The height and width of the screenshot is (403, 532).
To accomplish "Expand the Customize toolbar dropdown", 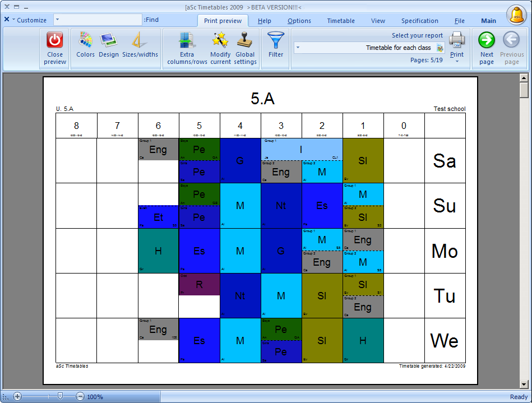I will click(13, 20).
